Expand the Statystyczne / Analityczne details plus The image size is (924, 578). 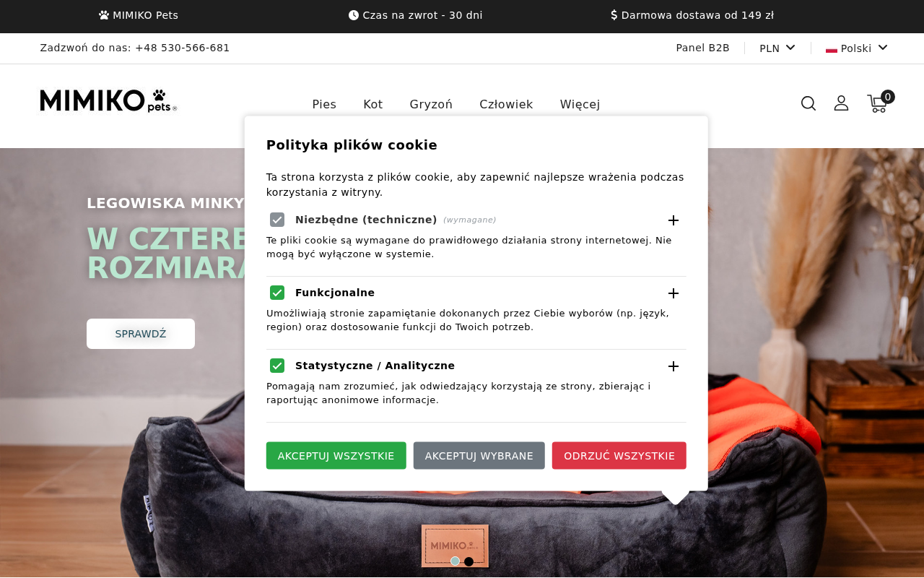(x=674, y=366)
